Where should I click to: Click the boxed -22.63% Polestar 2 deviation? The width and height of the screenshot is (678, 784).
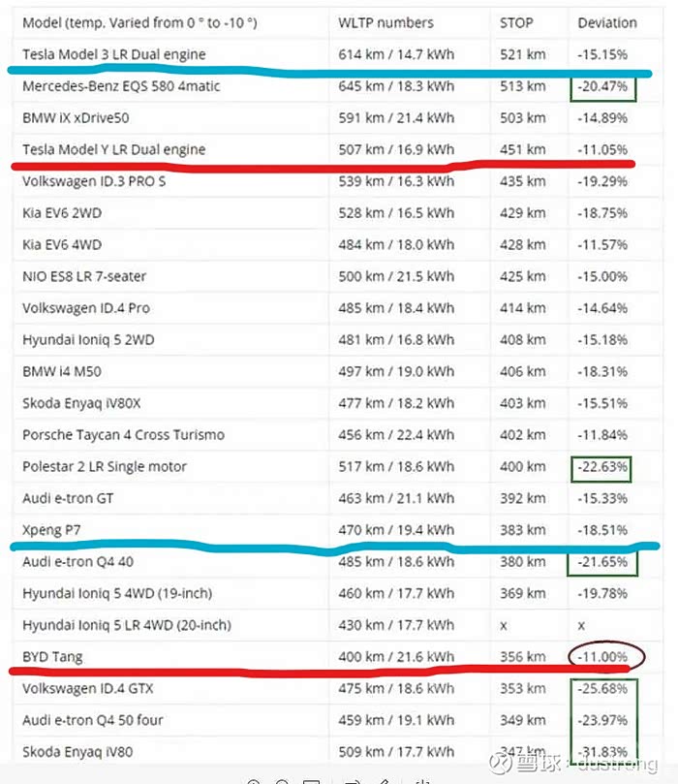click(602, 467)
